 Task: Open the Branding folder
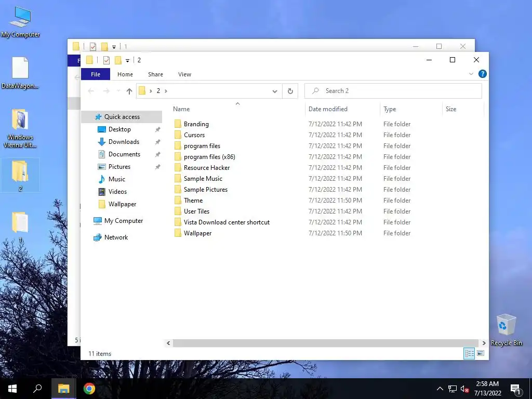[196, 124]
